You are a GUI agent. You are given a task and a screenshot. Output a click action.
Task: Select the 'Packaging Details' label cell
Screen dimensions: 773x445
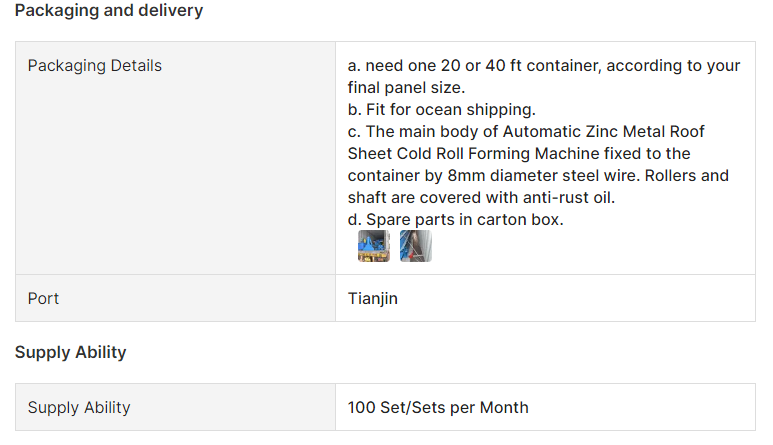(x=176, y=158)
